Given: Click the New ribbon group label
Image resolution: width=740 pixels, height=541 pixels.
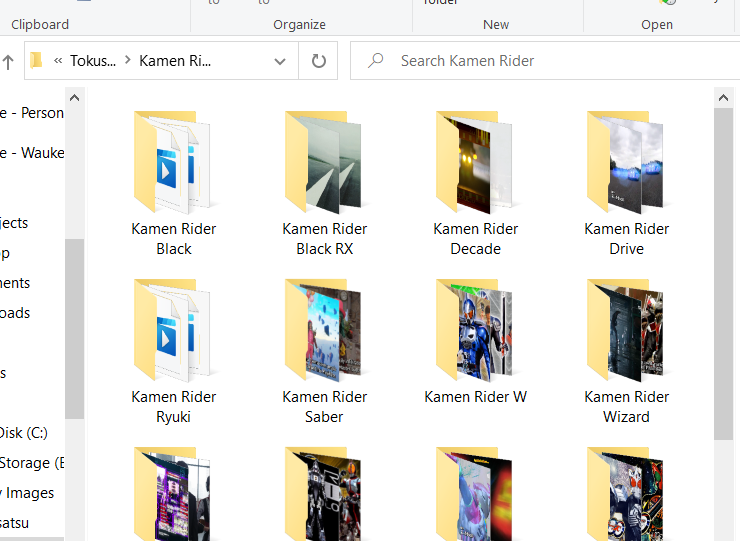Looking at the screenshot, I should coord(496,25).
